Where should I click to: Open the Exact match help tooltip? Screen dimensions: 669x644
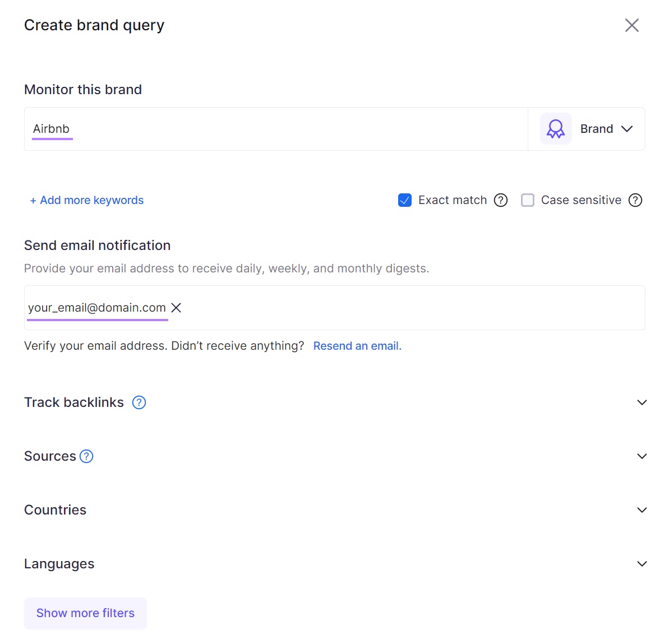(500, 200)
